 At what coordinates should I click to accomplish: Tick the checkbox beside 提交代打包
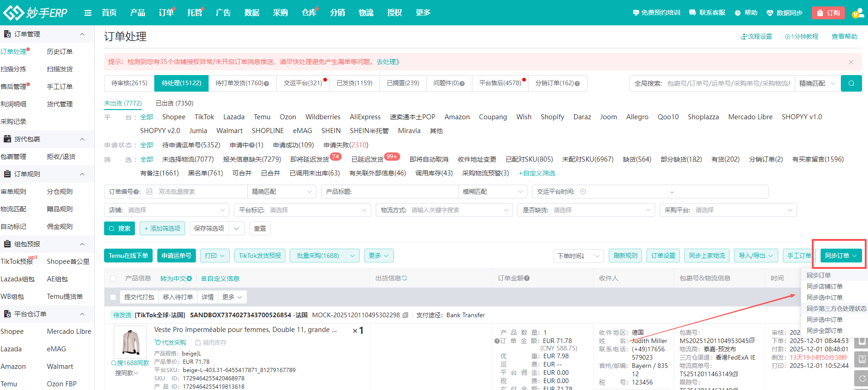pyautogui.click(x=113, y=297)
